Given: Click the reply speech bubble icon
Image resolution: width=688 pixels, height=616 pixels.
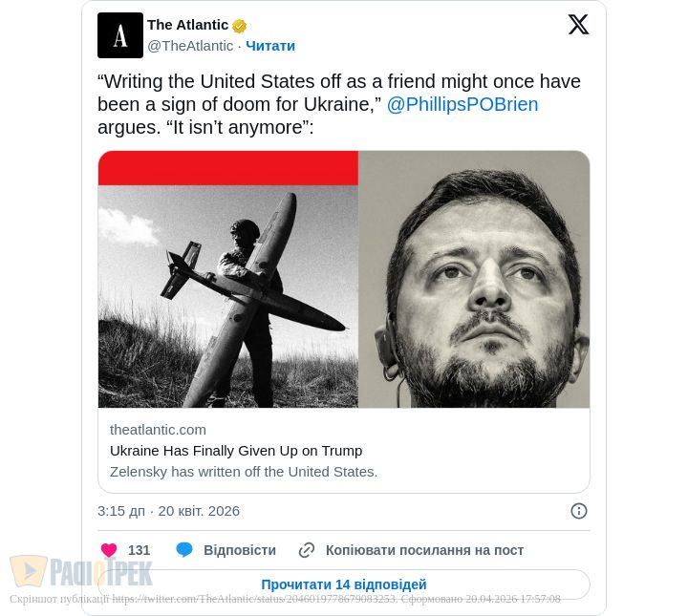Looking at the screenshot, I should pyautogui.click(x=184, y=550).
